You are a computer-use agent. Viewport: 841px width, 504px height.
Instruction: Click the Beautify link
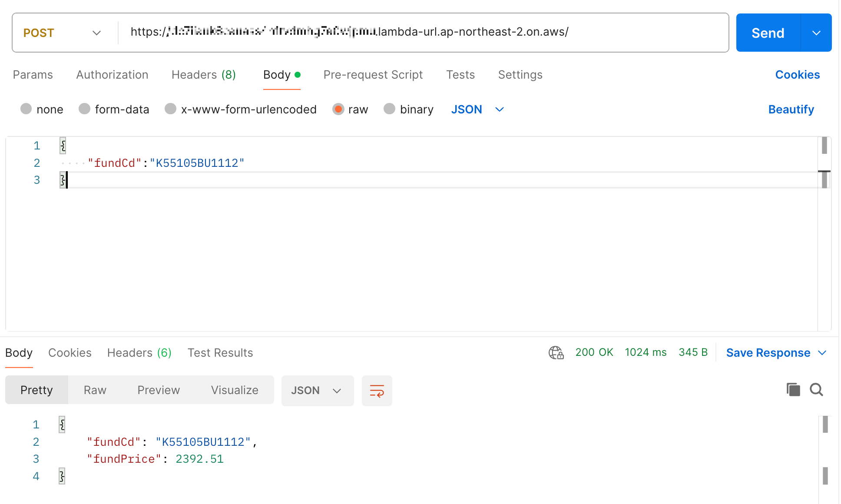click(791, 109)
